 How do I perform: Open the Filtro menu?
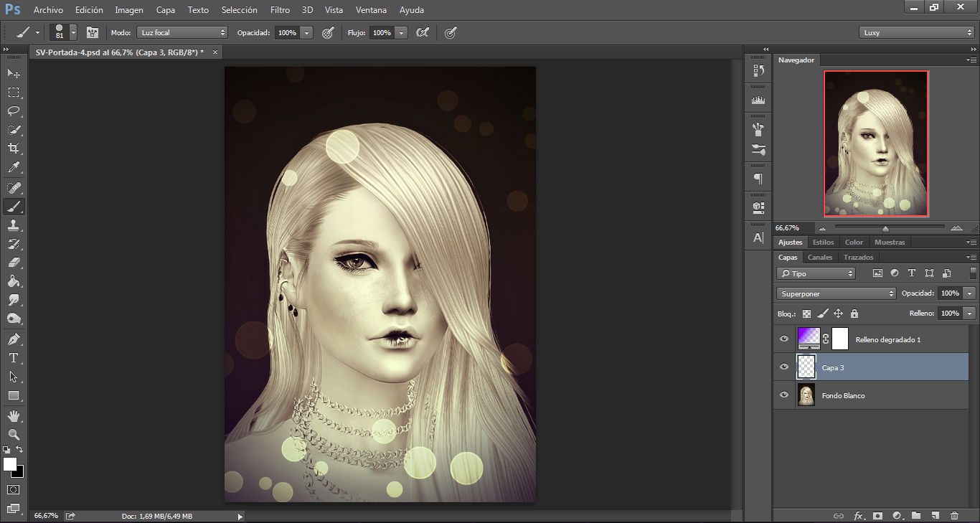pyautogui.click(x=281, y=10)
